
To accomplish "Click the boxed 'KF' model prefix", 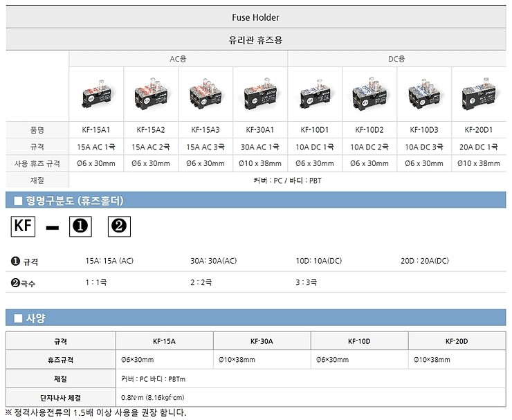I will point(24,226).
